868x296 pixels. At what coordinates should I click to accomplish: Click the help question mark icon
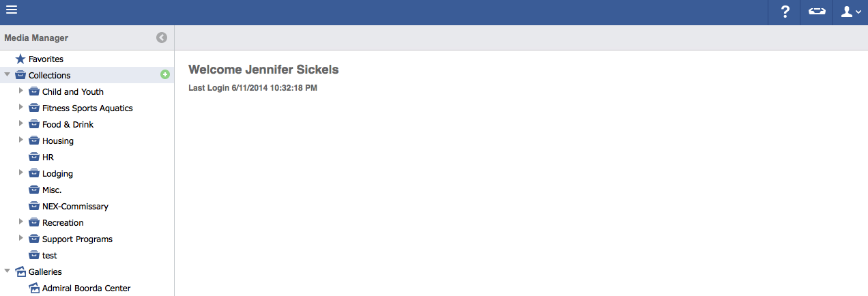coord(785,12)
